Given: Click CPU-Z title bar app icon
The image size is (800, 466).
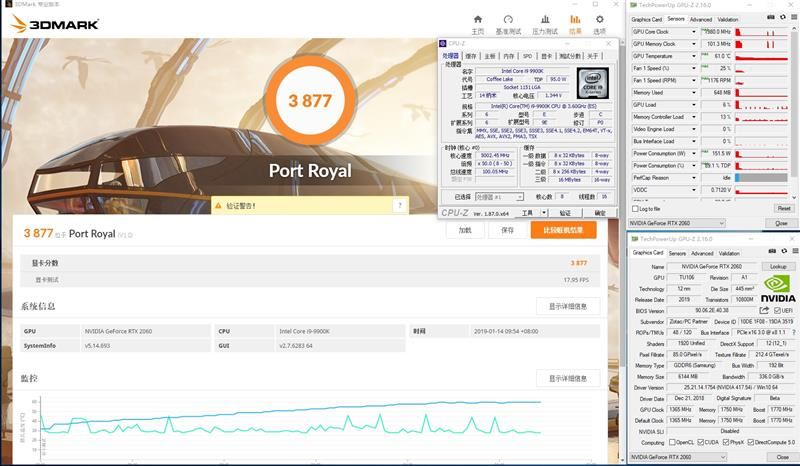Looking at the screenshot, I should [x=443, y=43].
